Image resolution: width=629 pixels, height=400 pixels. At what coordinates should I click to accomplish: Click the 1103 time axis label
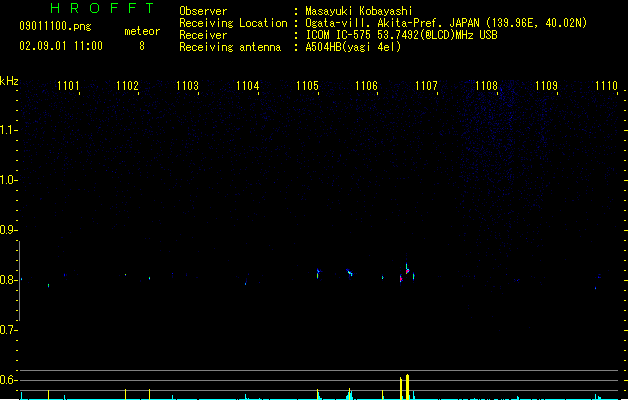click(x=187, y=86)
